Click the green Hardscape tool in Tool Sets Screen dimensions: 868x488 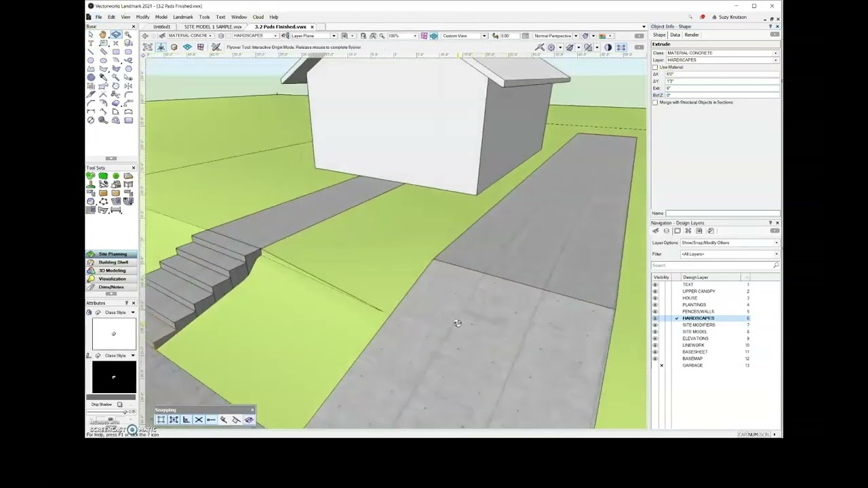point(103,176)
